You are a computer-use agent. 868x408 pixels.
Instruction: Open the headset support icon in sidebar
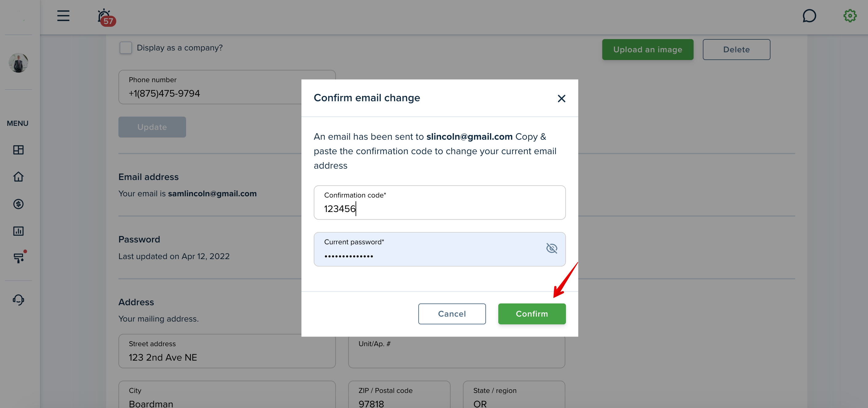point(18,300)
